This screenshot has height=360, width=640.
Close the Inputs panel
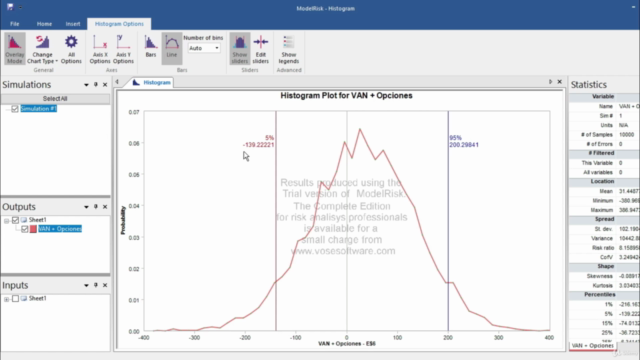point(105,285)
